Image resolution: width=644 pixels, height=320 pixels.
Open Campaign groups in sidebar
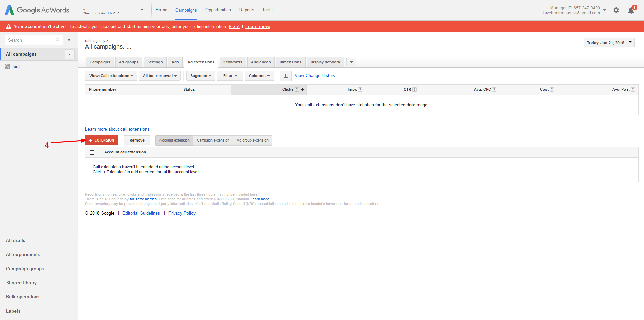25,269
